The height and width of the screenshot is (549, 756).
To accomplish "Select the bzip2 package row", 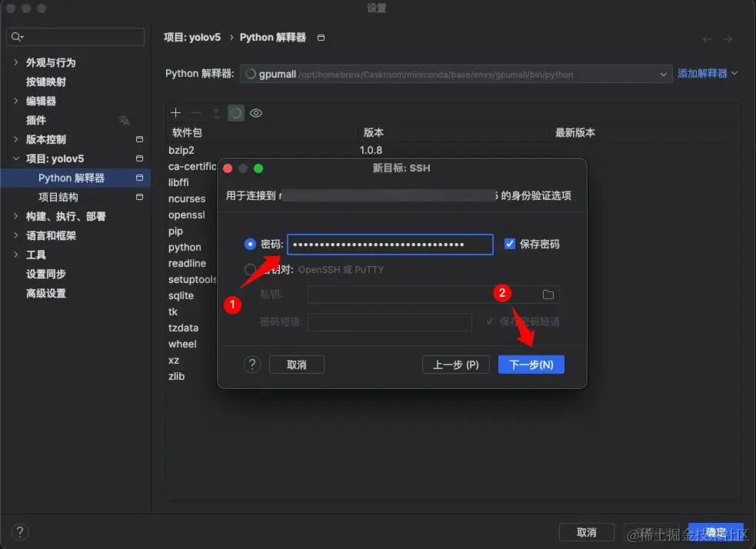I will coord(182,150).
